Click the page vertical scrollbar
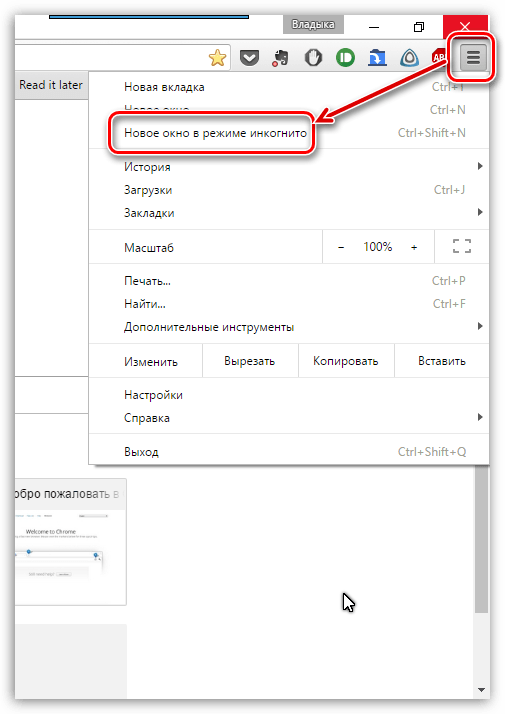 [481, 539]
